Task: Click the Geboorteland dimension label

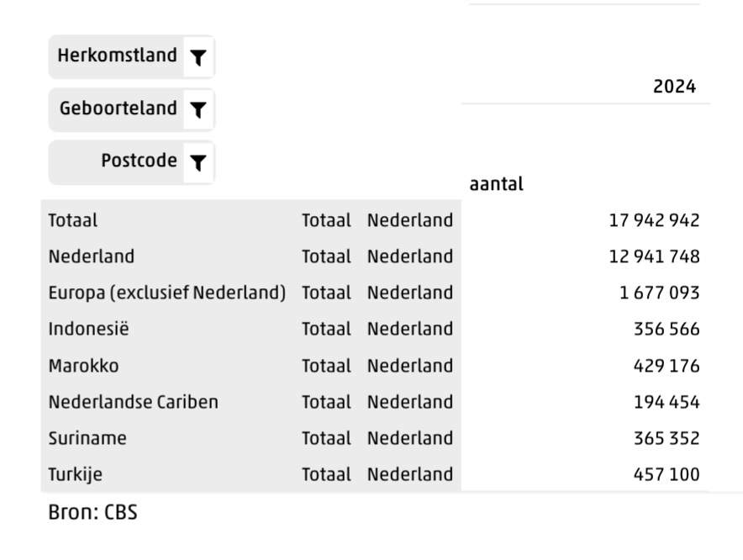Action: pos(118,108)
